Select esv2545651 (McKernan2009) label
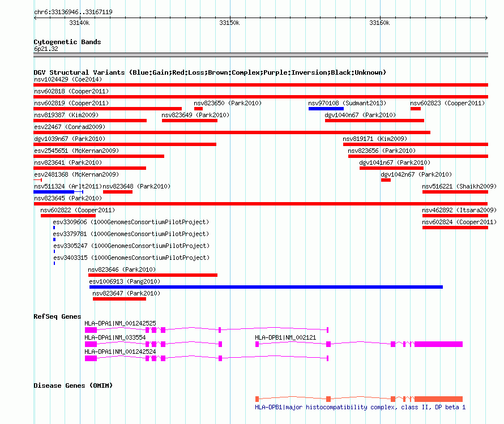Viewport: 504px width, 424px height. (76, 151)
